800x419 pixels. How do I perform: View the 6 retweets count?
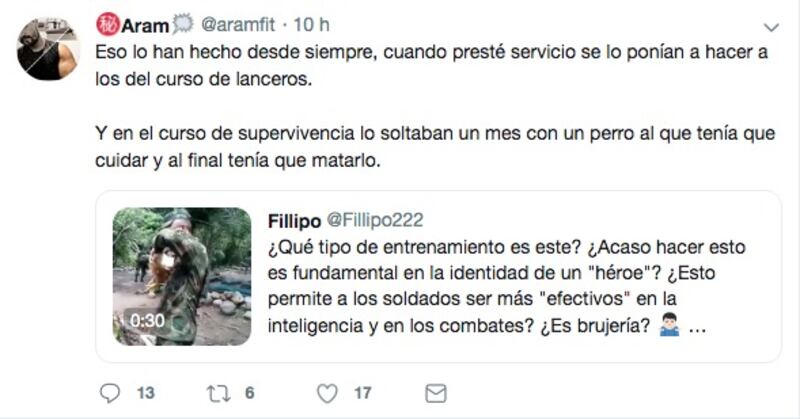pos(249,392)
